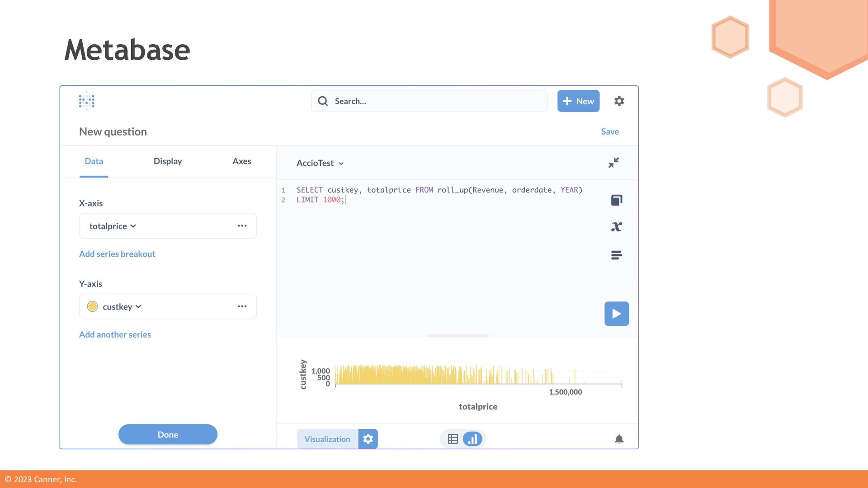Expand the AccioTest database dropdown
The height and width of the screenshot is (488, 868).
point(320,163)
